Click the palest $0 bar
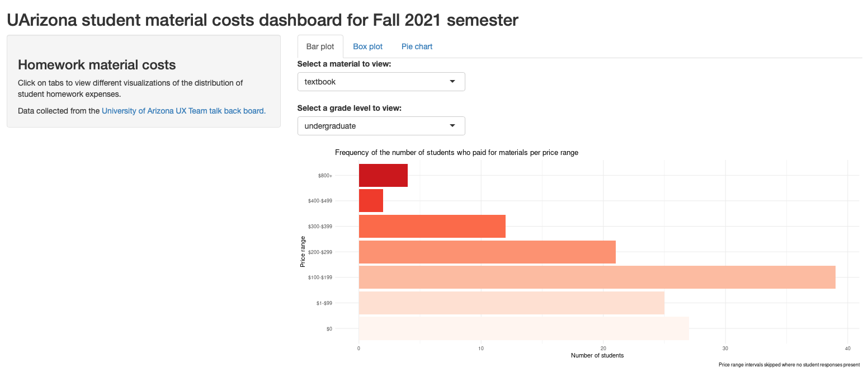 point(523,328)
